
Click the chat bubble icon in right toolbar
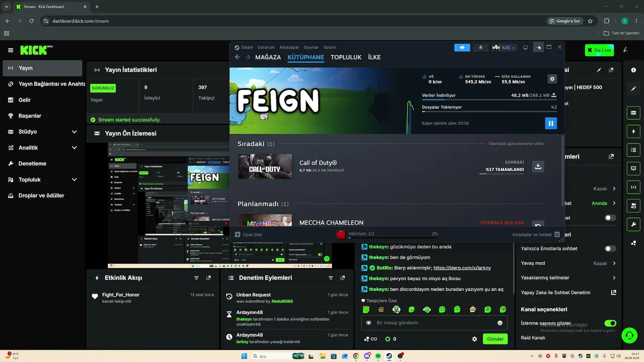coord(633,168)
